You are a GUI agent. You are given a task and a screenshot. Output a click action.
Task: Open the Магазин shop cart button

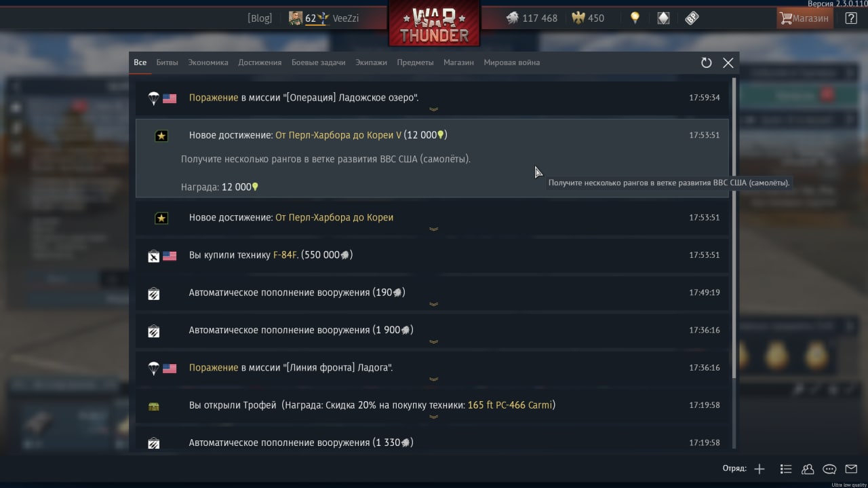coord(805,18)
